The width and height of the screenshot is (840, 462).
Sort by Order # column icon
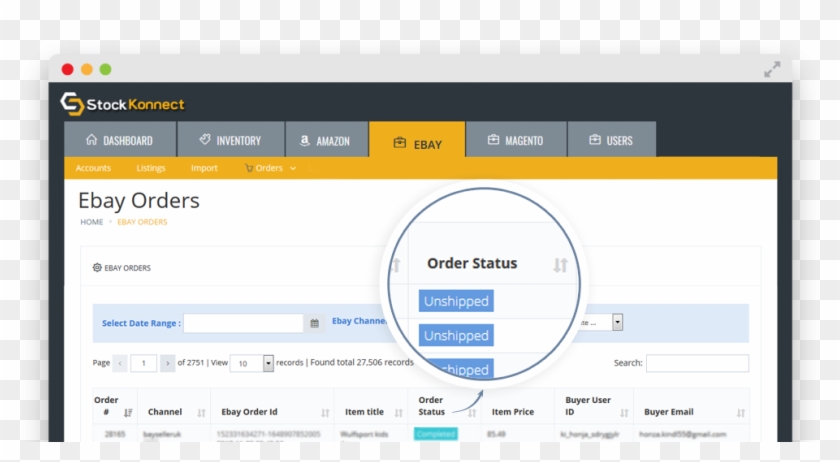pyautogui.click(x=128, y=413)
